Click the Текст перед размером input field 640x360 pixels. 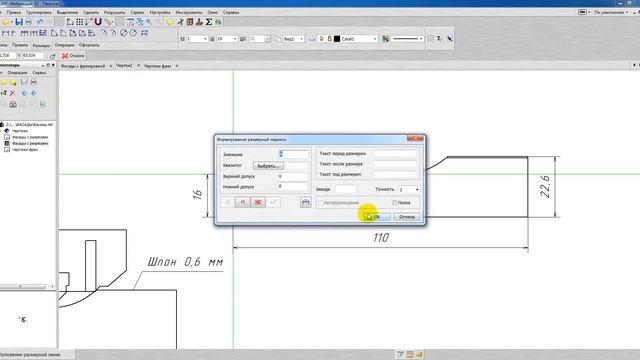[395, 154]
